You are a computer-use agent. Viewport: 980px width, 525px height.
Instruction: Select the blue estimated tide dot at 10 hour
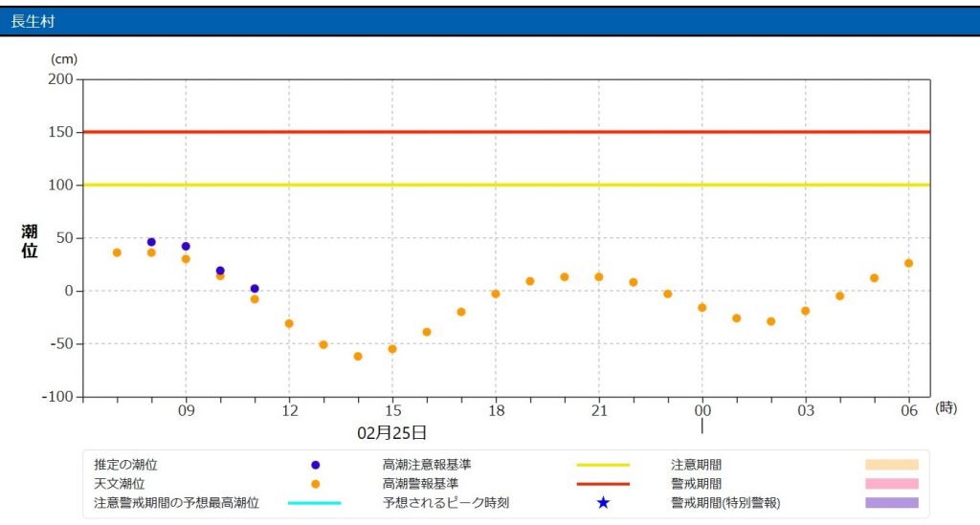tap(220, 271)
